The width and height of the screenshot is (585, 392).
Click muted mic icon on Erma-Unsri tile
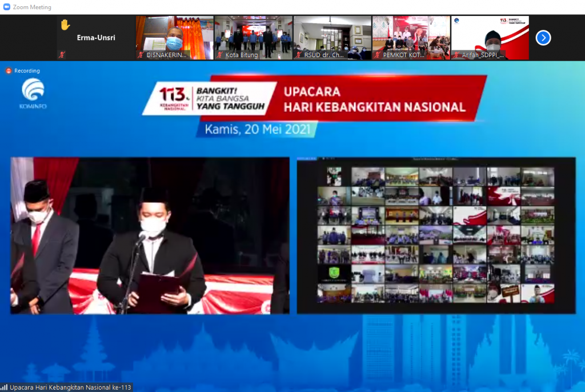pos(61,55)
